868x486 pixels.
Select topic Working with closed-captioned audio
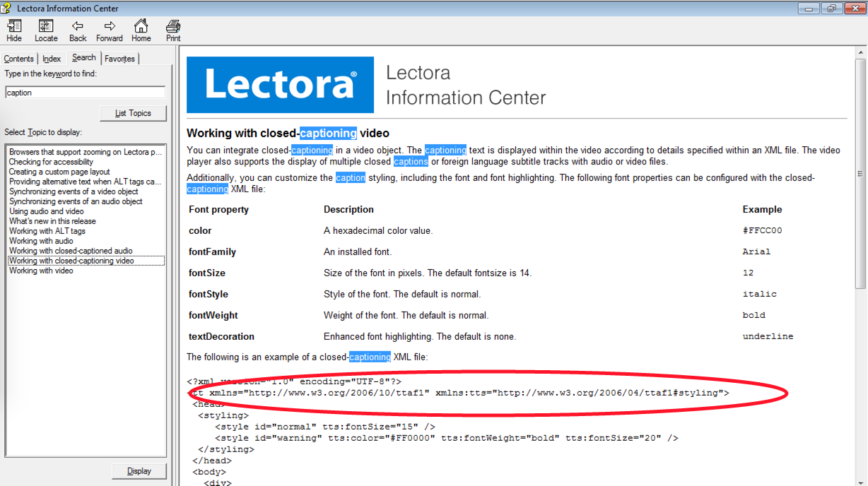point(71,251)
